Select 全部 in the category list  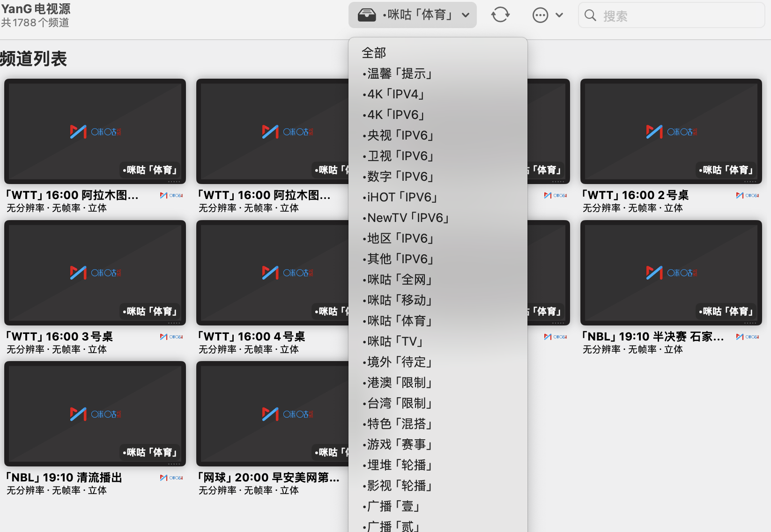coord(438,53)
